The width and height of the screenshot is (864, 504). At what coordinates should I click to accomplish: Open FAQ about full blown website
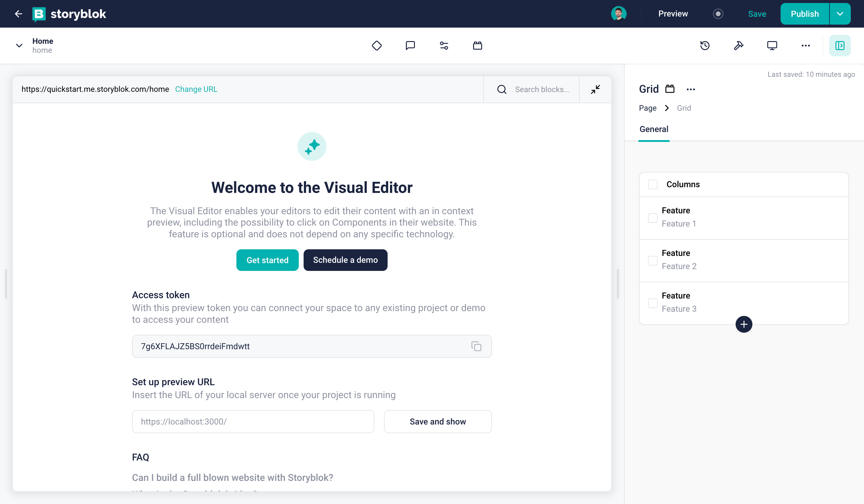[232, 477]
